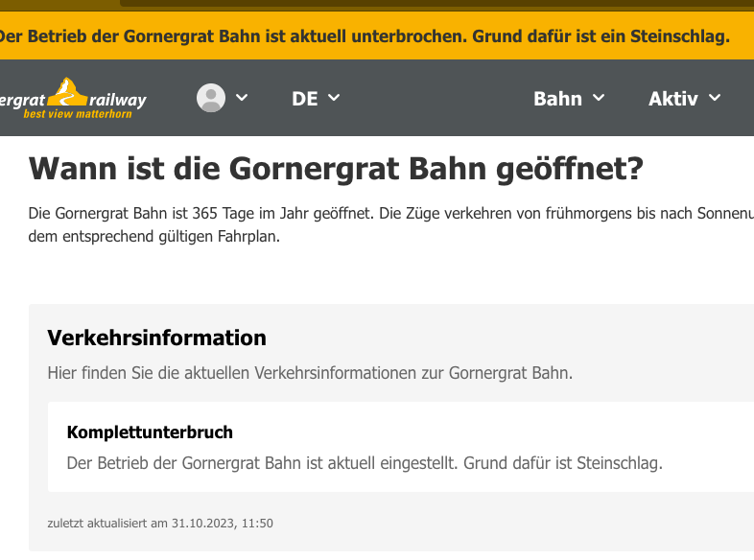Click the 'best view matterhorn' tagline
The image size is (754, 560).
[x=78, y=114]
